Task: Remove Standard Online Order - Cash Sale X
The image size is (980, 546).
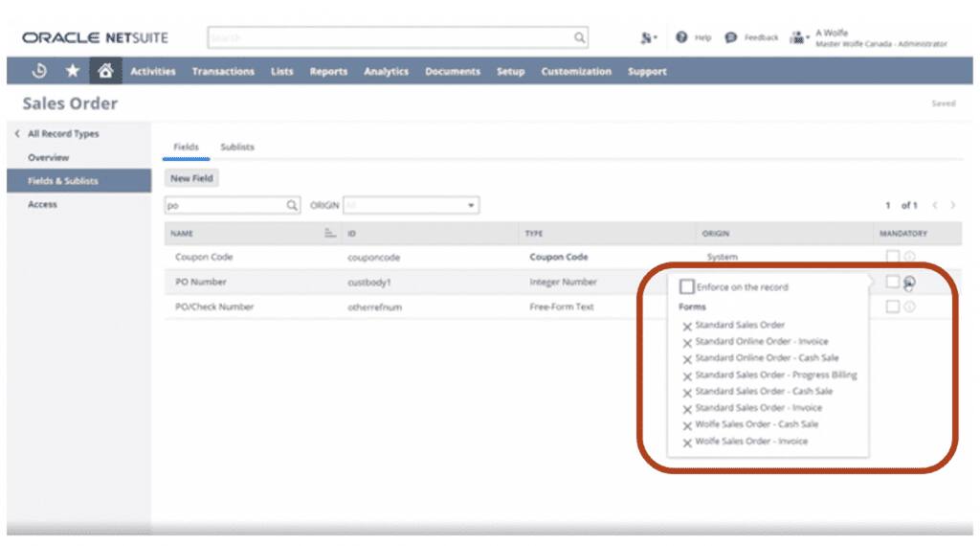Action: pos(687,359)
